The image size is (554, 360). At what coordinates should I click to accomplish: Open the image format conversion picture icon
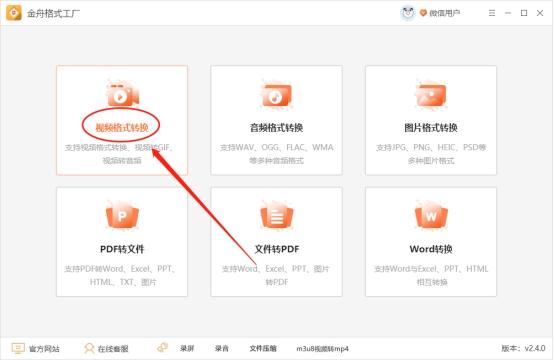point(431,94)
